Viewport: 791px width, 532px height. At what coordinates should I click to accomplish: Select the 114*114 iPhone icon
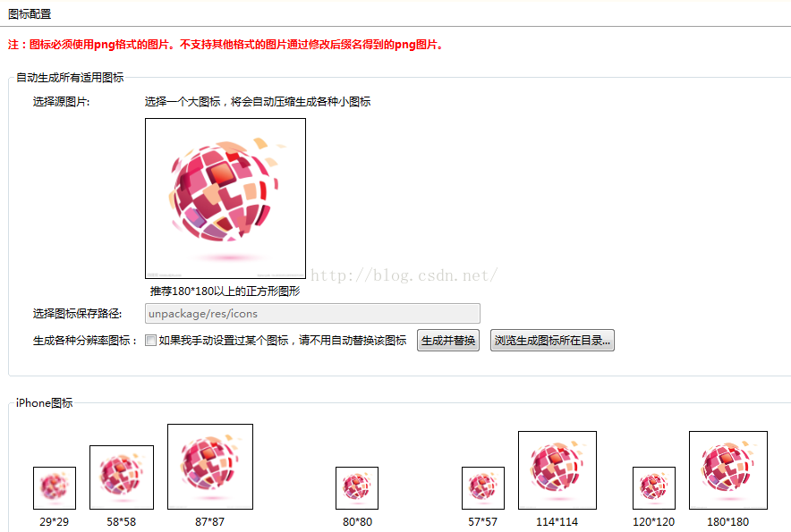[557, 470]
